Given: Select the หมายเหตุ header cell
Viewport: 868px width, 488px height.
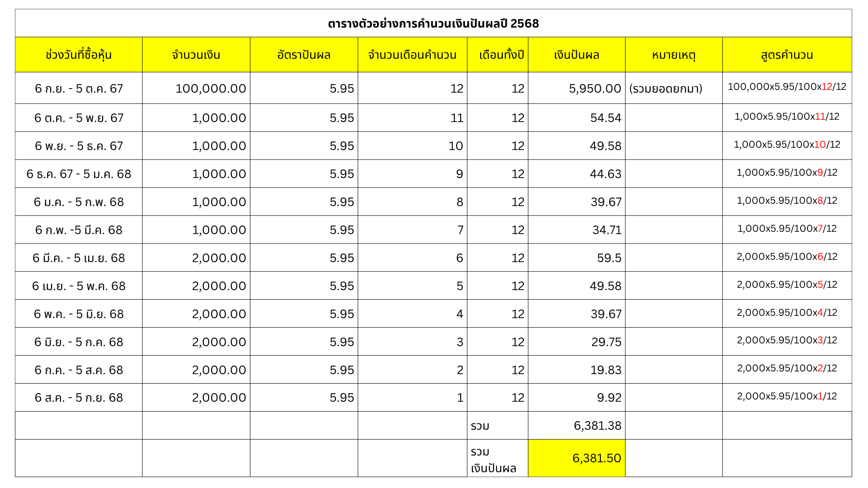Looking at the screenshot, I should [674, 55].
